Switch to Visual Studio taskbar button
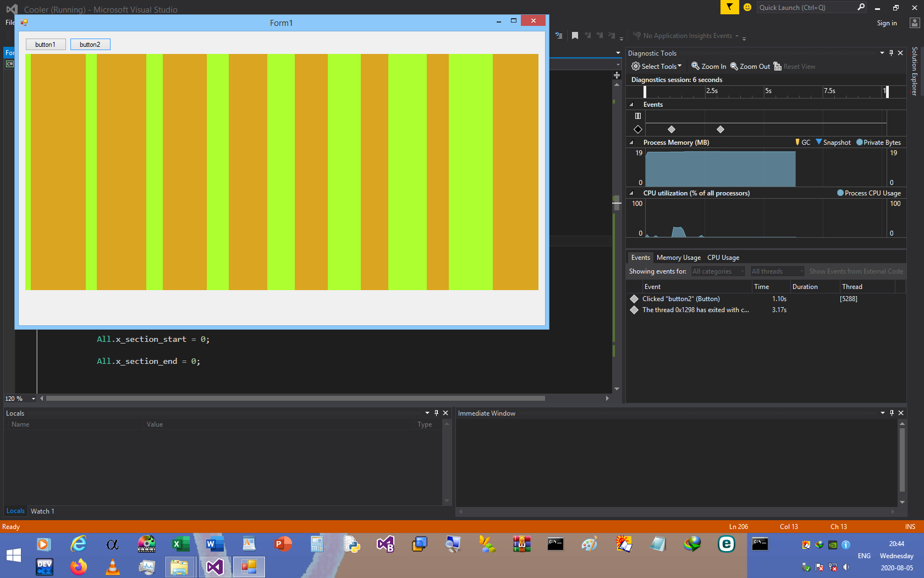 pos(215,566)
